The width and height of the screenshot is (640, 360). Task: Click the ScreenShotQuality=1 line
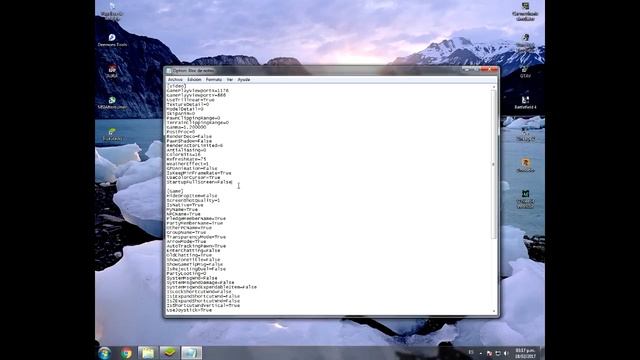(193, 200)
